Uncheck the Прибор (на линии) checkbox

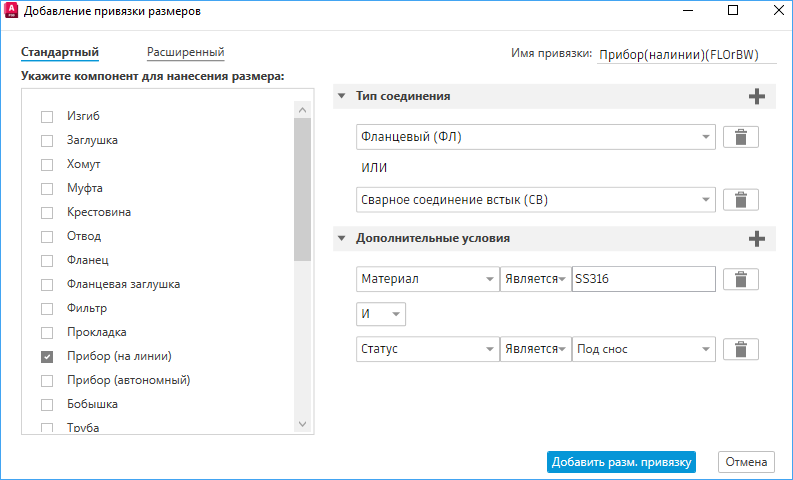point(47,356)
